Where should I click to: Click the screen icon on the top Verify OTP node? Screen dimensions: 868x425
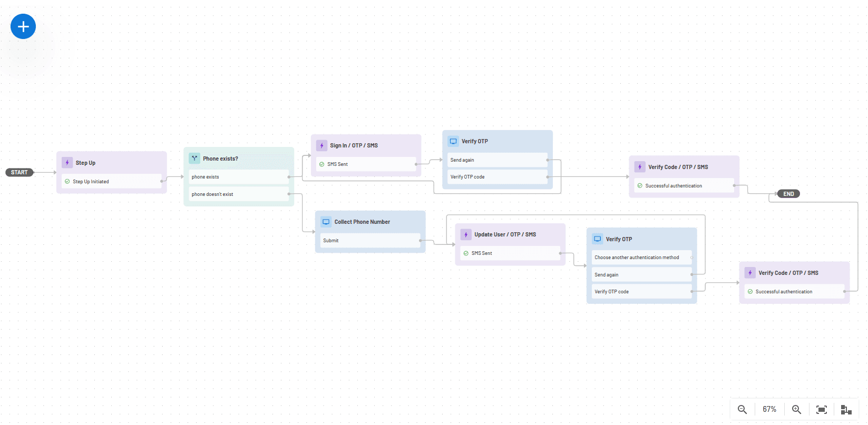click(x=453, y=141)
